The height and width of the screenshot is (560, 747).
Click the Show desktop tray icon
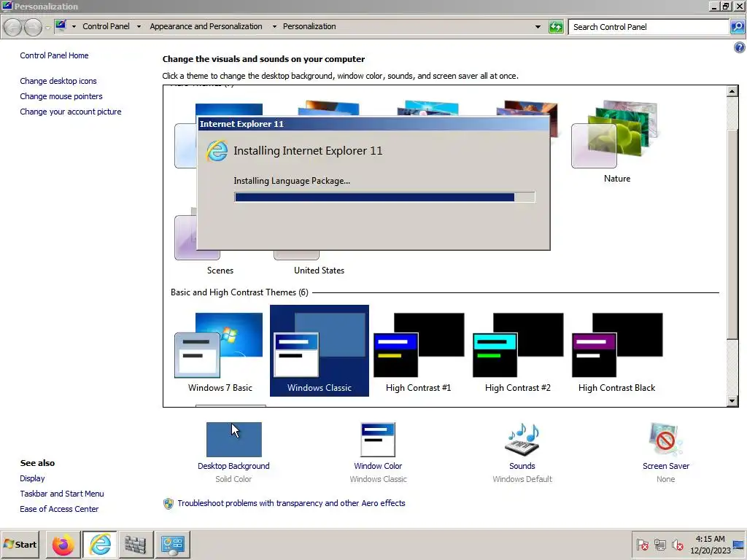click(x=738, y=544)
